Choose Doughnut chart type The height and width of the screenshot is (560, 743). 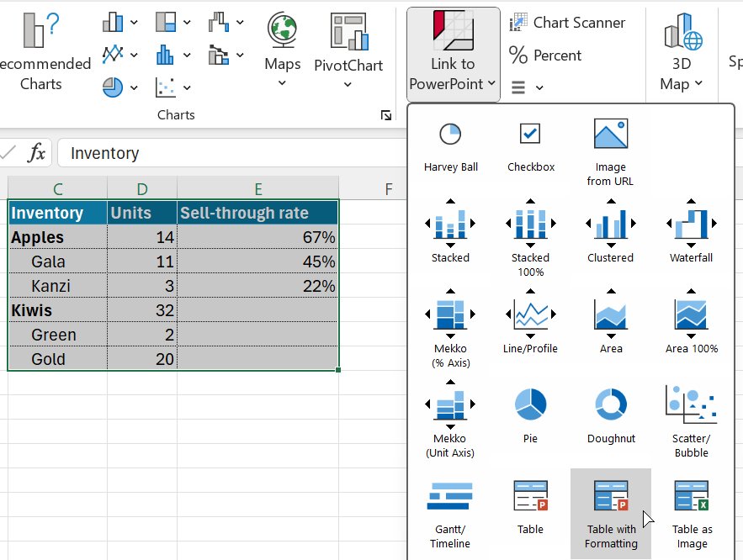point(610,415)
